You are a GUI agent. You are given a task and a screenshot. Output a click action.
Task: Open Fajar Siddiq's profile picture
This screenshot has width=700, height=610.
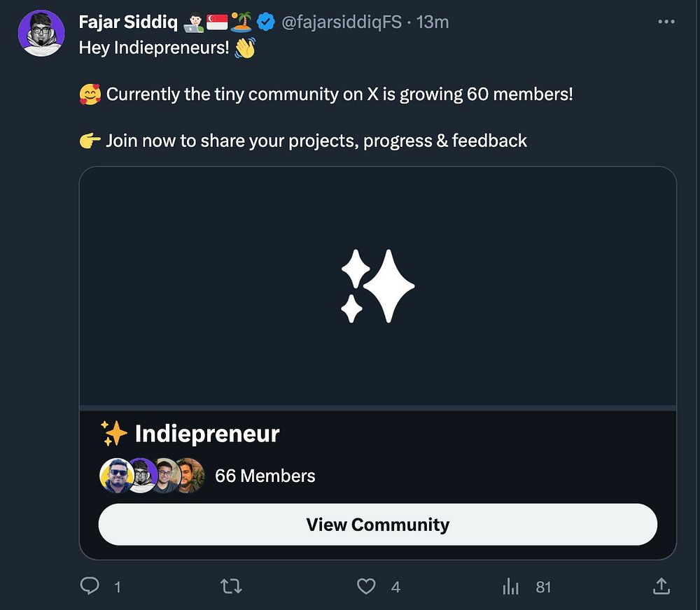(x=41, y=33)
